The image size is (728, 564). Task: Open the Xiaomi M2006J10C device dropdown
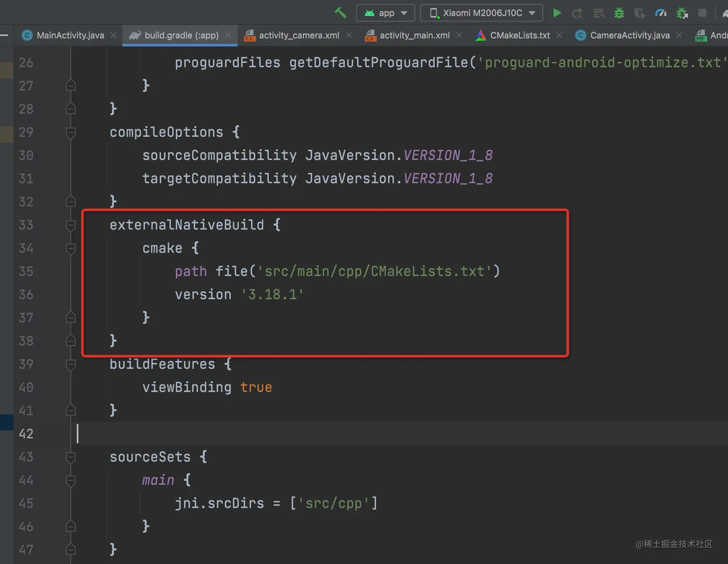click(481, 13)
